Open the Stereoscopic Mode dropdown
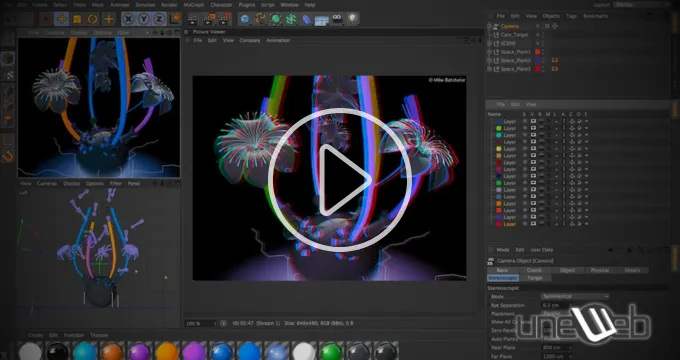Image resolution: width=680 pixels, height=360 pixels. [575, 296]
